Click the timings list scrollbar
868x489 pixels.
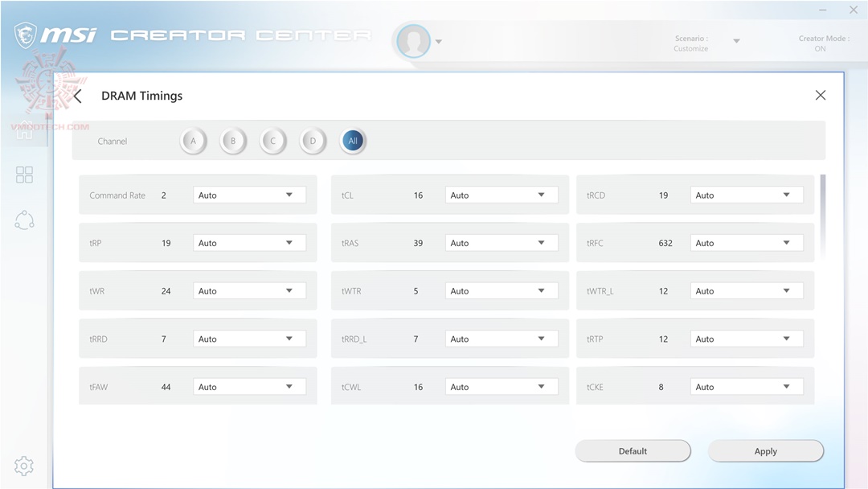tap(823, 216)
